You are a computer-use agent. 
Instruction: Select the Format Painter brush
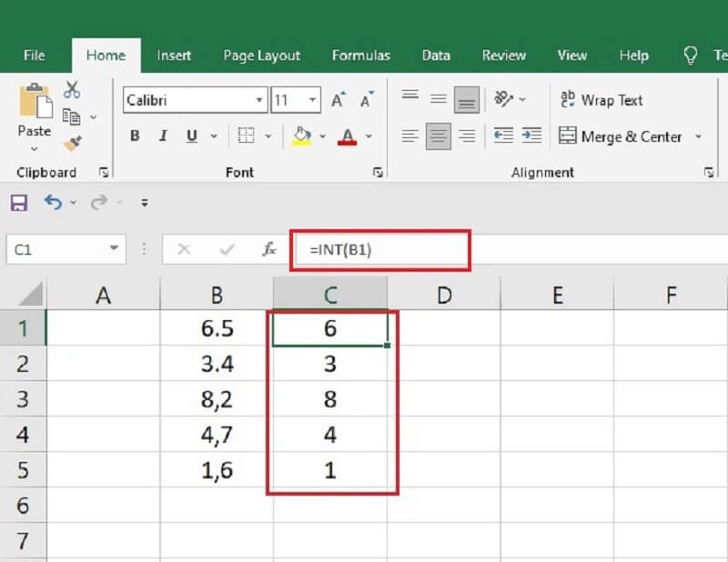(x=72, y=144)
